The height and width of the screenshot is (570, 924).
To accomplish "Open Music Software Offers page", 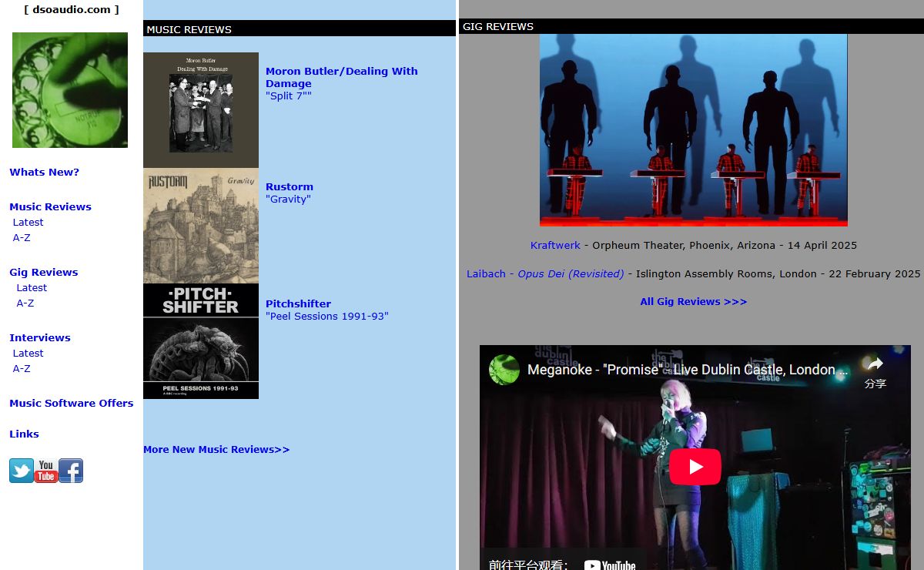I will tap(71, 403).
